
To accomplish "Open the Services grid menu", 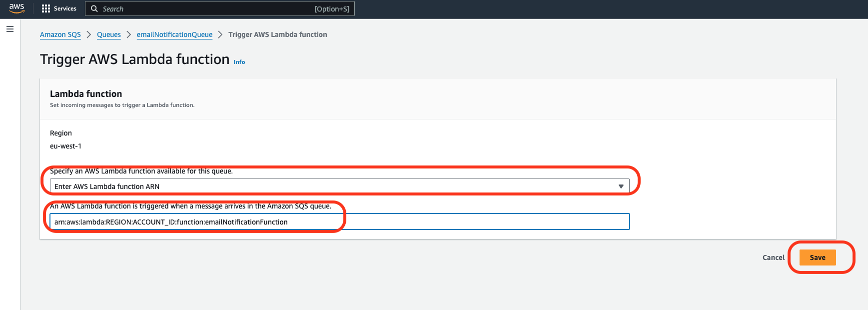I will tap(46, 8).
